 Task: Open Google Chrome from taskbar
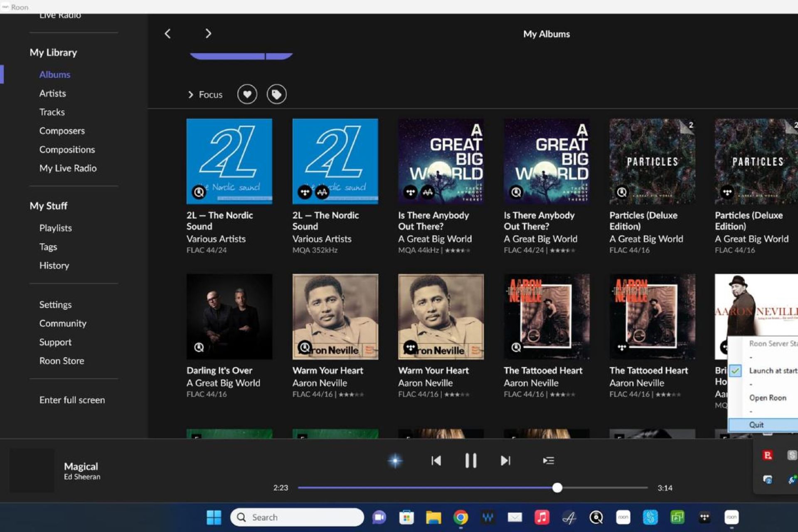point(461,517)
